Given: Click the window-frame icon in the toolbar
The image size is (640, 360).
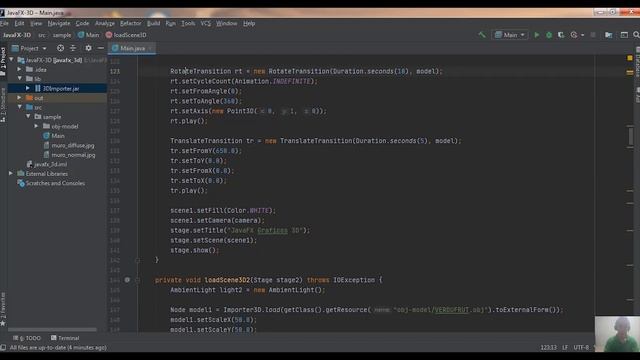Looking at the screenshot, I should coord(624,35).
